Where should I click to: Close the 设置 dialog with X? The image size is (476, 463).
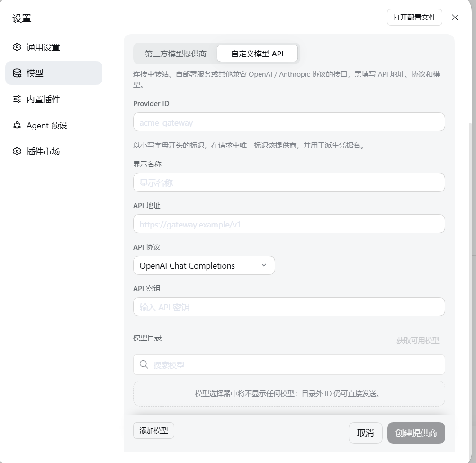click(x=455, y=18)
